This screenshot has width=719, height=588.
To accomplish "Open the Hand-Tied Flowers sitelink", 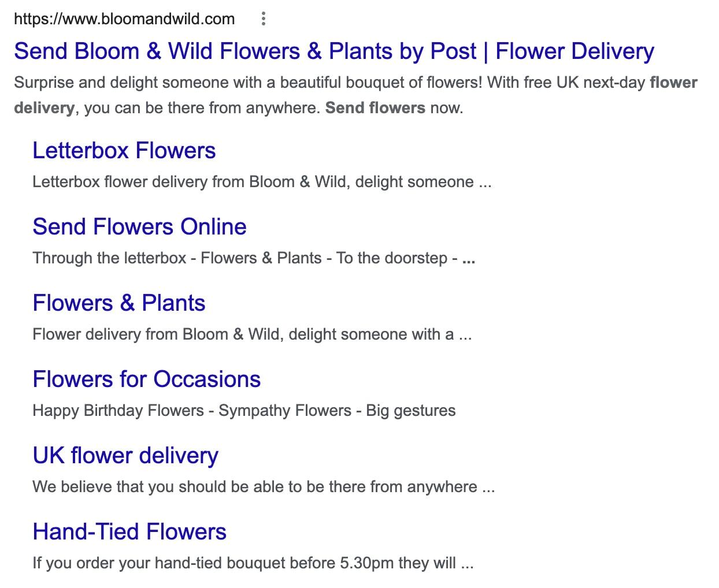I will 129,532.
